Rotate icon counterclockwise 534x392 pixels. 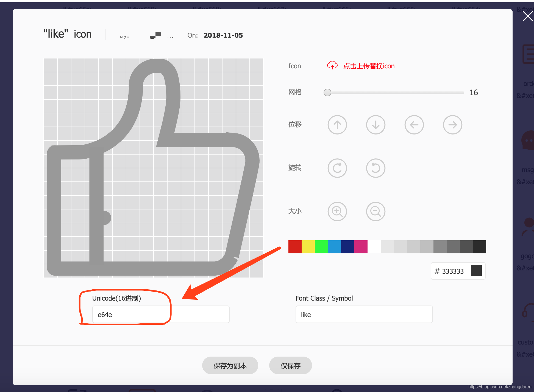(376, 168)
